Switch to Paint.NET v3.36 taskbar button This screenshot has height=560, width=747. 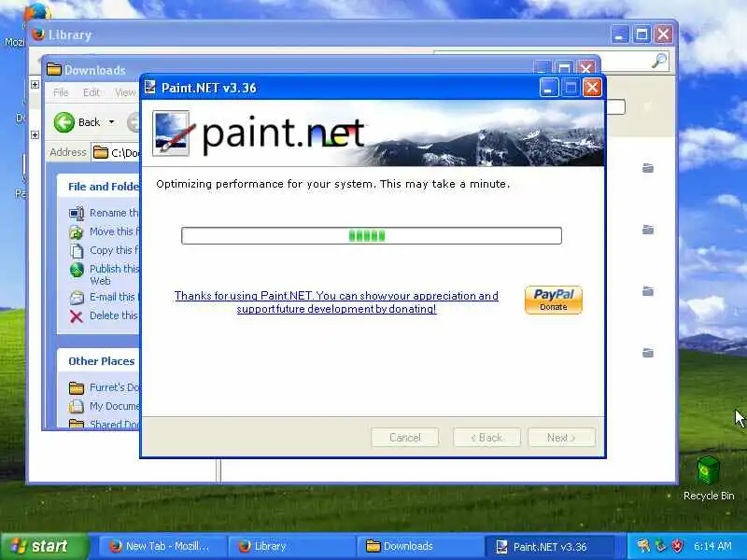pyautogui.click(x=549, y=547)
